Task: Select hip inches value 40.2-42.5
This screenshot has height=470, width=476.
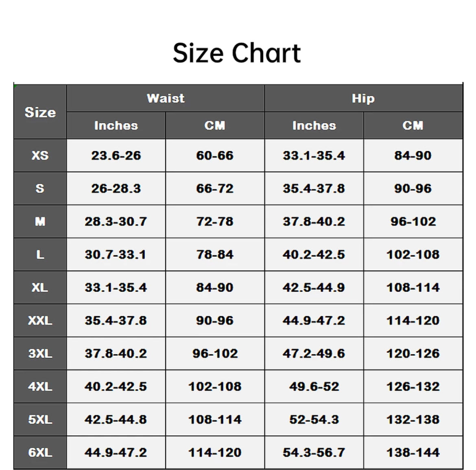Action: point(314,255)
